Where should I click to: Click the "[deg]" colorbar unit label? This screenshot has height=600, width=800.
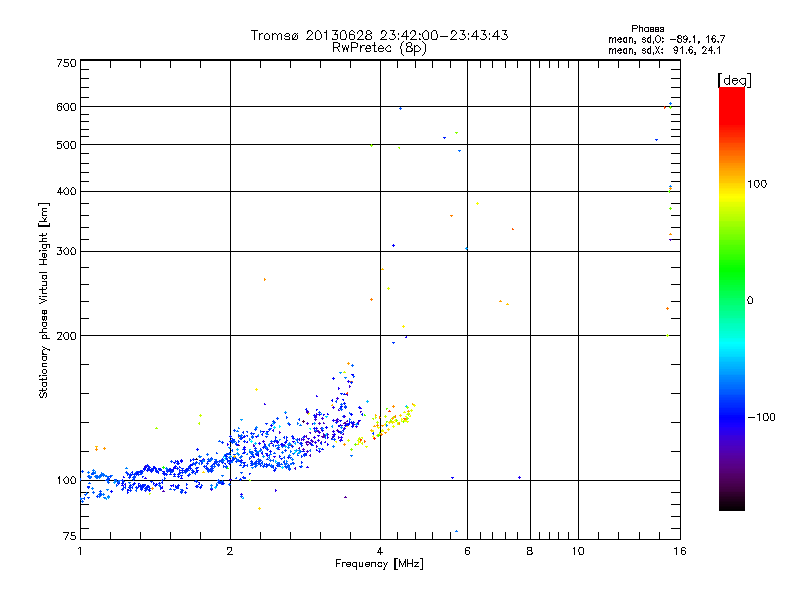pos(734,80)
